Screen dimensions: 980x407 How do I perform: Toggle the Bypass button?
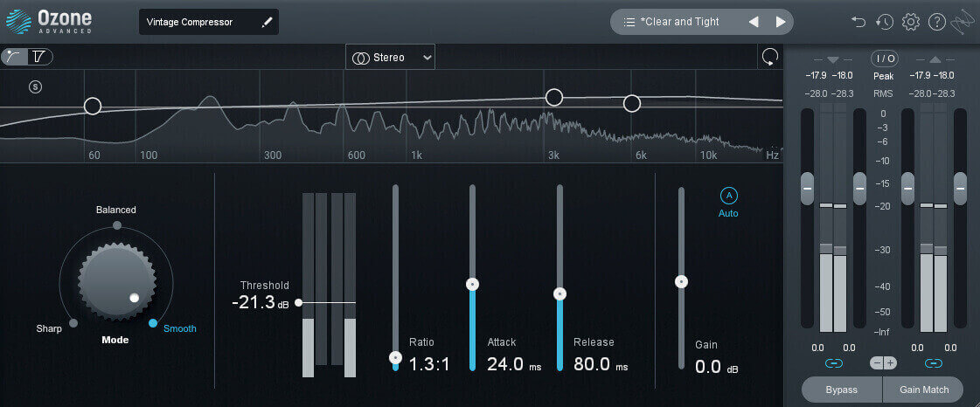842,390
